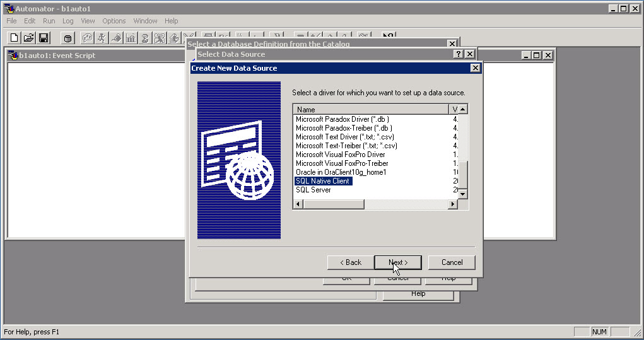Click the driver list scroll right arrow
The width and height of the screenshot is (644, 340).
tap(453, 204)
